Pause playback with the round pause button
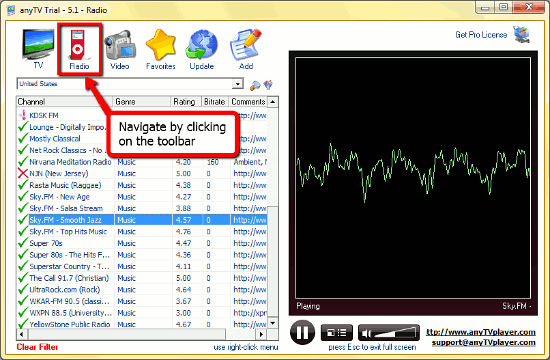Image resolution: width=550 pixels, height=360 pixels. [302, 332]
